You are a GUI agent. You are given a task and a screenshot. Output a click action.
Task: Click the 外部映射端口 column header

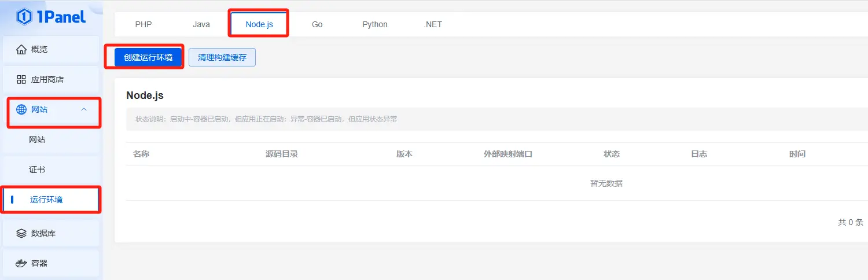pos(508,154)
